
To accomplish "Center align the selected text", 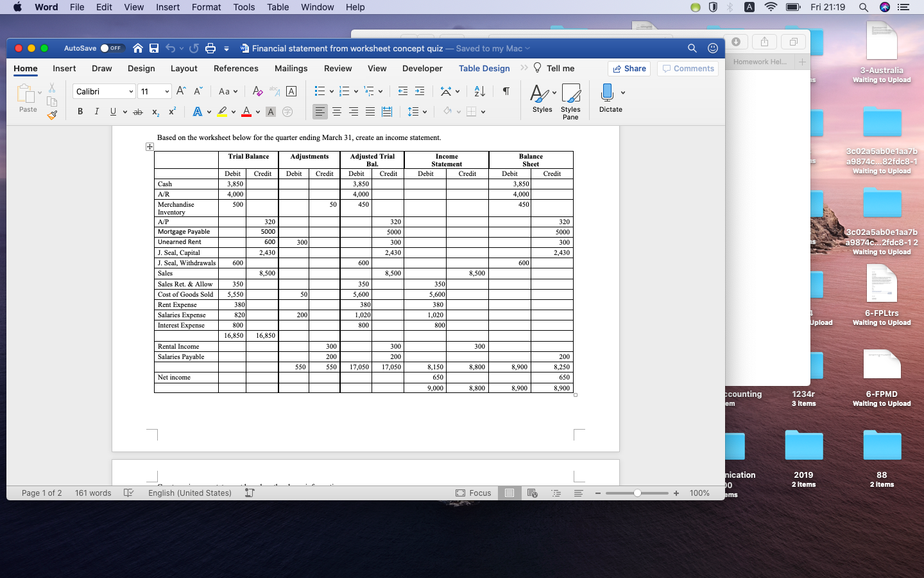I will tap(337, 111).
